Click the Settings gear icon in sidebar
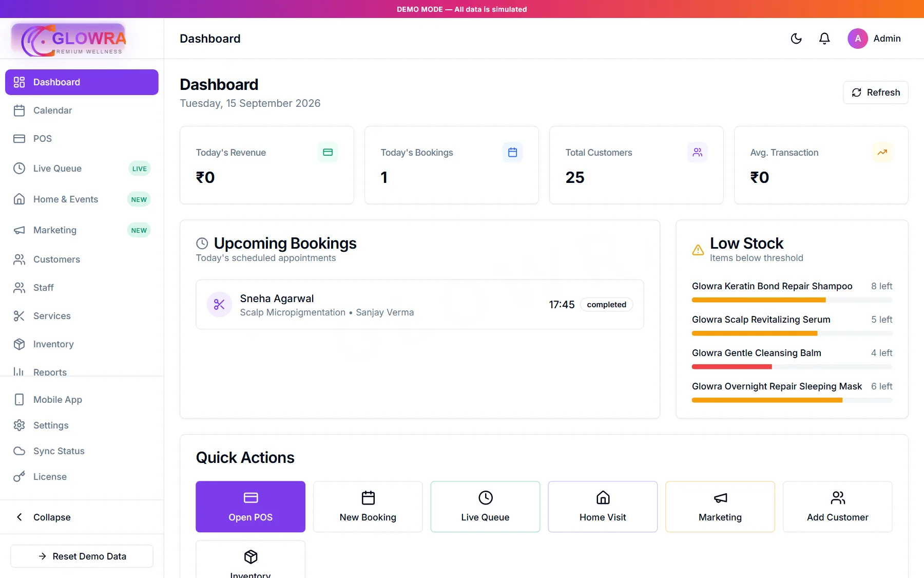Screen dimensions: 924x578 (19, 425)
